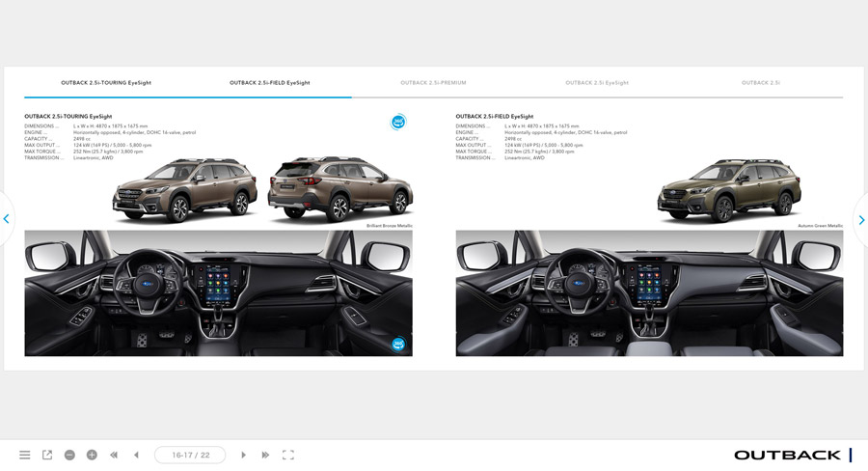Image resolution: width=868 pixels, height=471 pixels.
Task: Go to the previous page in toolbar
Action: pos(136,455)
